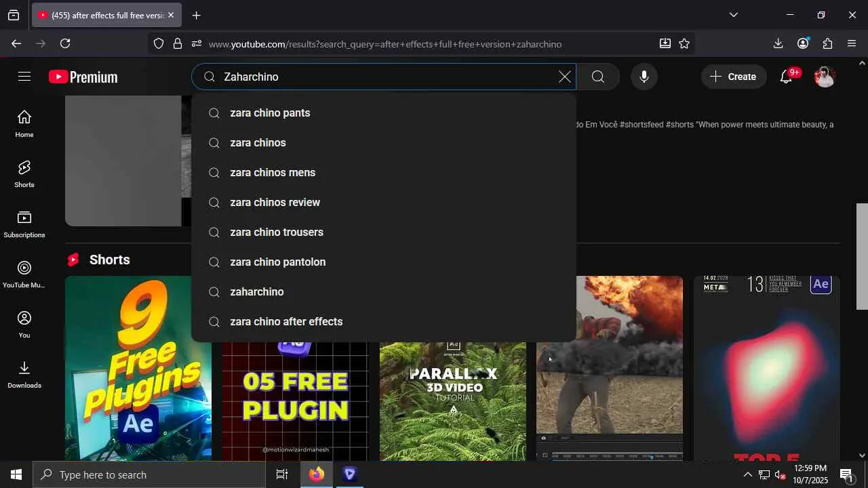Open the explosion short thumbnail
Screen dimensions: 868x488
click(x=610, y=368)
